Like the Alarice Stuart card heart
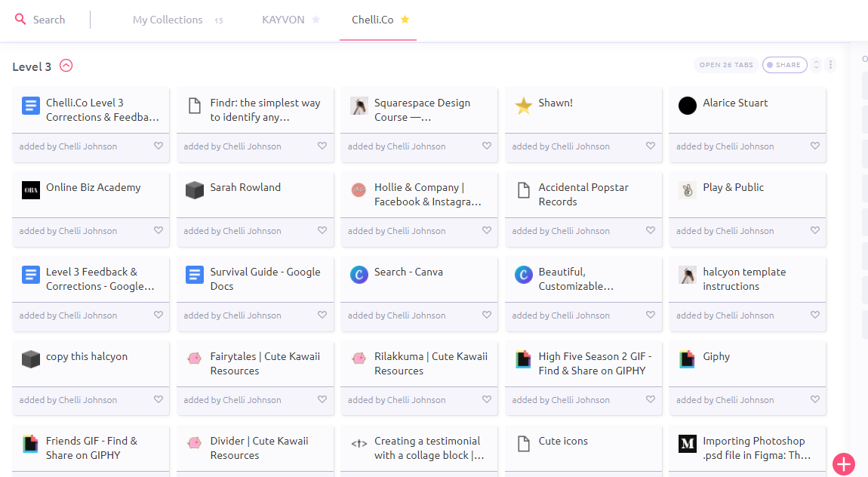The image size is (868, 477). pos(815,146)
